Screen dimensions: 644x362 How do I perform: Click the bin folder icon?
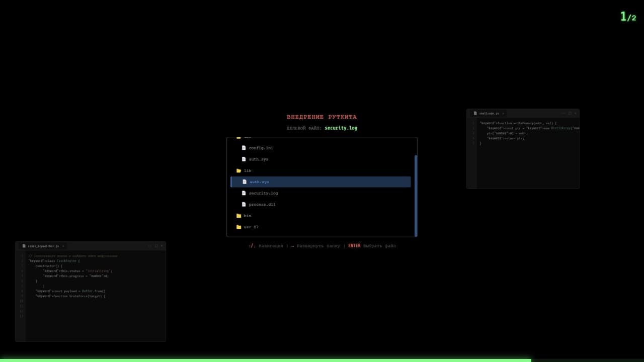pyautogui.click(x=238, y=216)
